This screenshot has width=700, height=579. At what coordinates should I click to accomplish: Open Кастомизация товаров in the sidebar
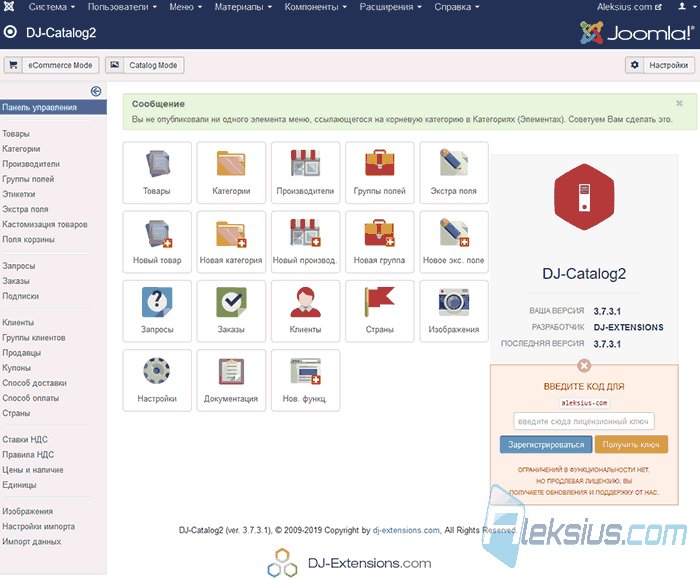[45, 224]
